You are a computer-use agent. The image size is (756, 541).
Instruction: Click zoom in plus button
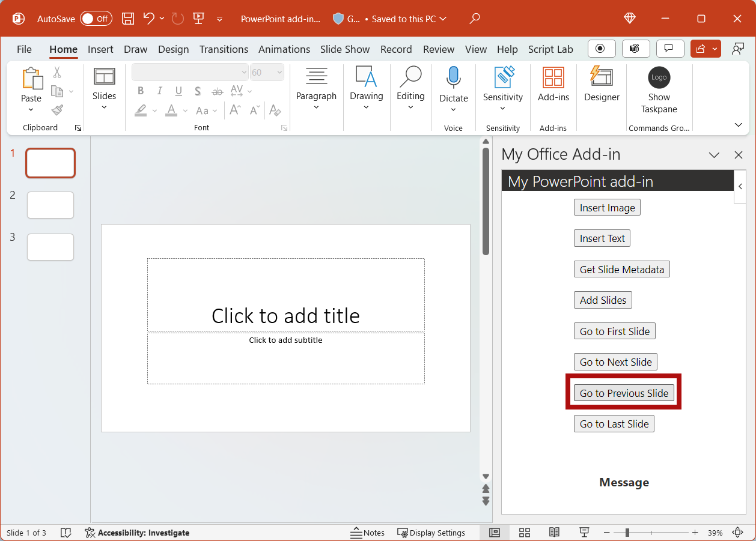pyautogui.click(x=695, y=533)
